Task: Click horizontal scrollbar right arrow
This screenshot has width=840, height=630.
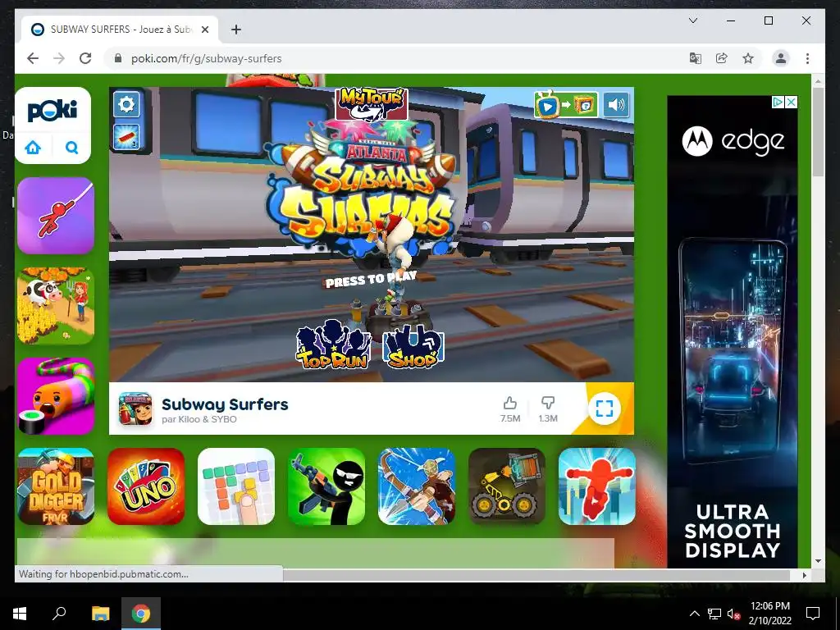Action: click(804, 575)
